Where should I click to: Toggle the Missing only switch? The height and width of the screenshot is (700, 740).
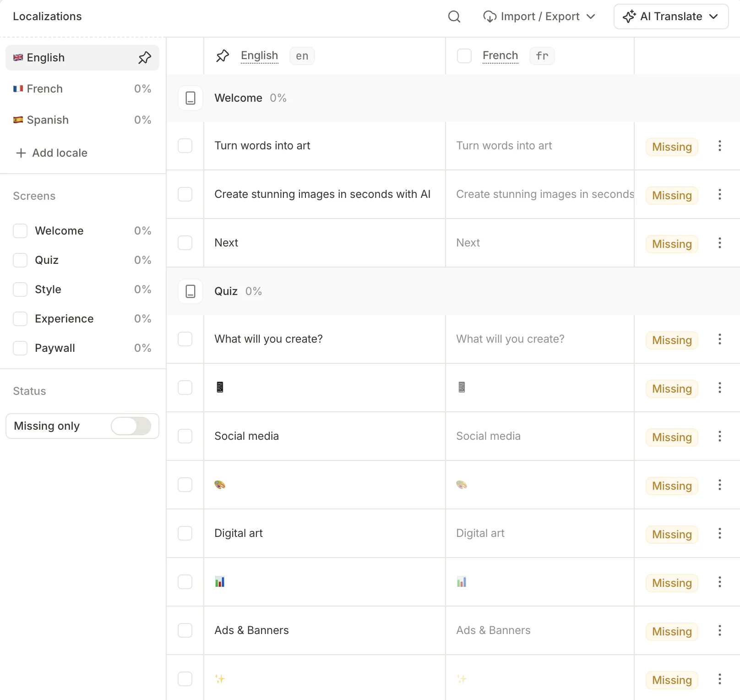pos(131,426)
